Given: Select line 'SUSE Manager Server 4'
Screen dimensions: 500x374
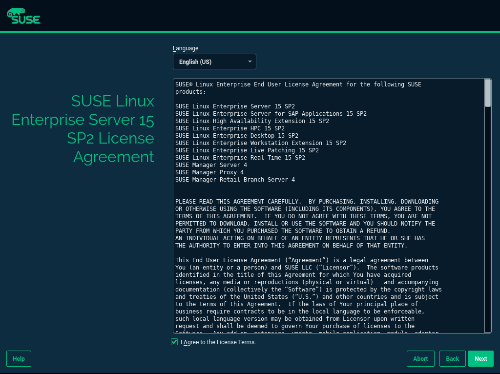Looking at the screenshot, I should [211, 165].
